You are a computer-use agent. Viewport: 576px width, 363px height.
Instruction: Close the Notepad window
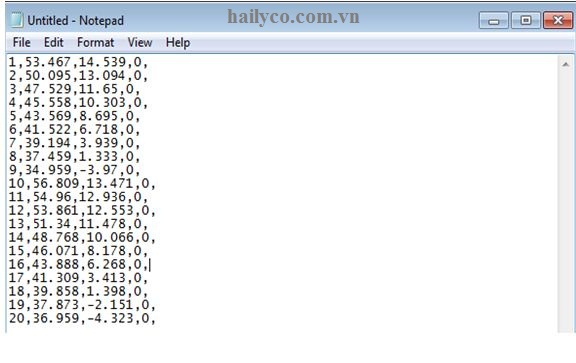click(558, 20)
